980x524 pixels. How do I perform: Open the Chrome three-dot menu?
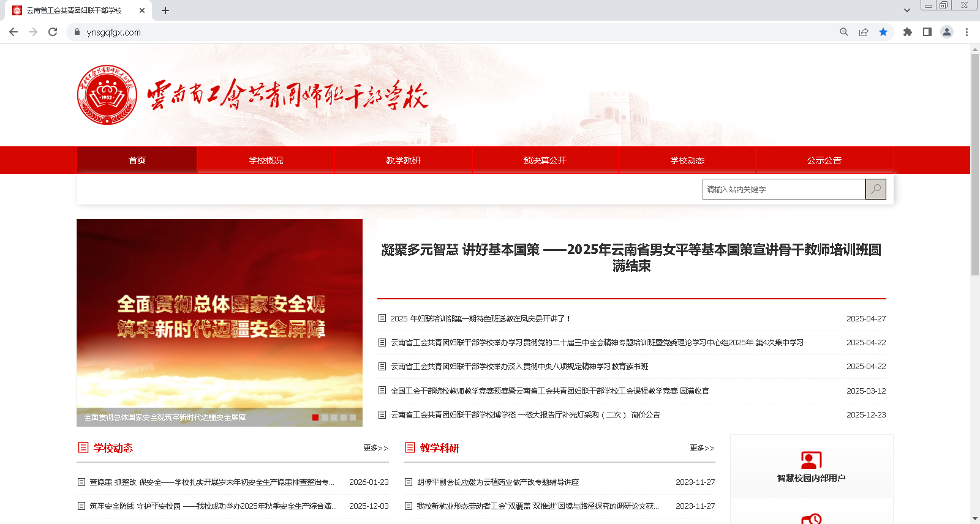[x=967, y=32]
